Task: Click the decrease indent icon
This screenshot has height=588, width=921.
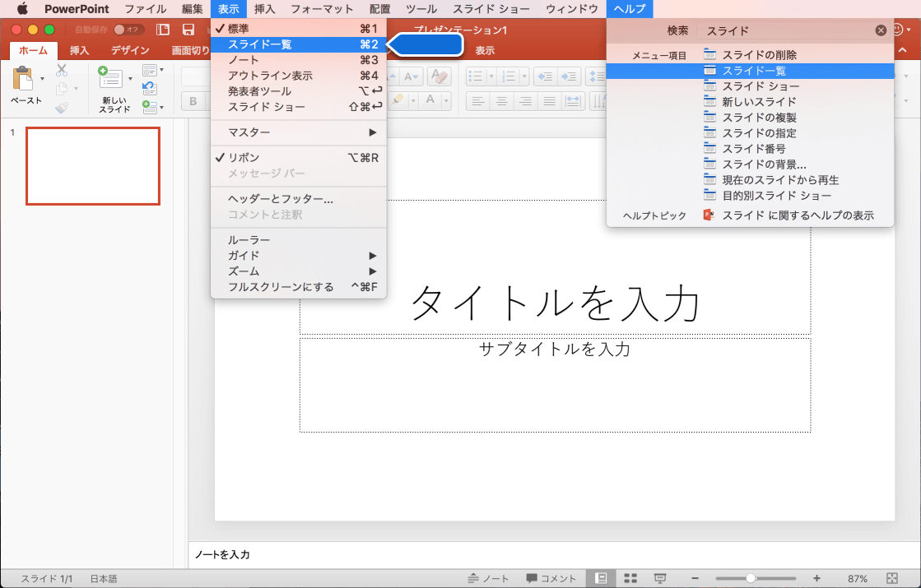Action: 545,76
